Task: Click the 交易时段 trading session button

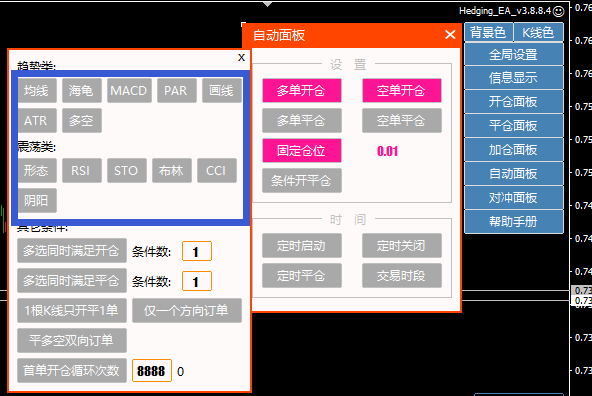Action: pyautogui.click(x=402, y=276)
